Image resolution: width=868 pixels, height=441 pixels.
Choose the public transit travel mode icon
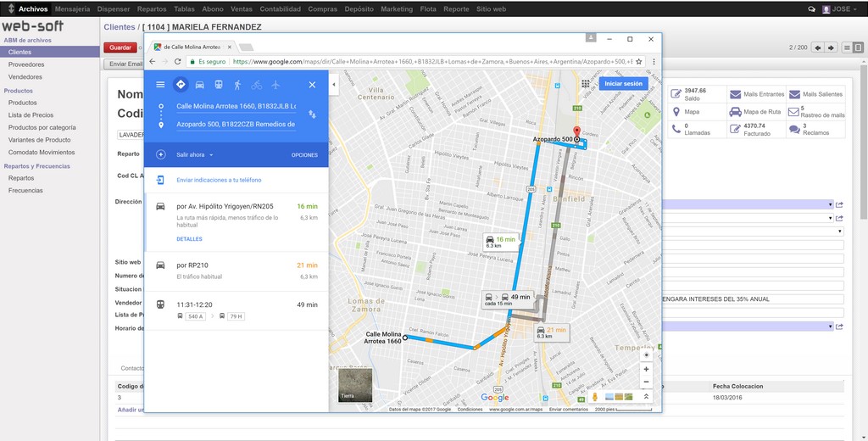coord(219,85)
